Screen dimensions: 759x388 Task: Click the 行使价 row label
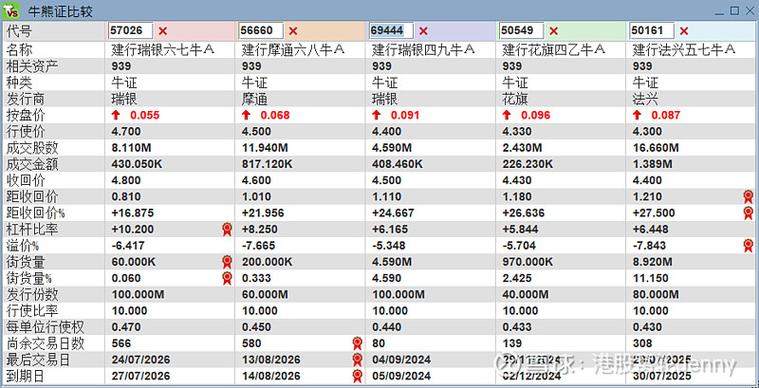pyautogui.click(x=26, y=131)
